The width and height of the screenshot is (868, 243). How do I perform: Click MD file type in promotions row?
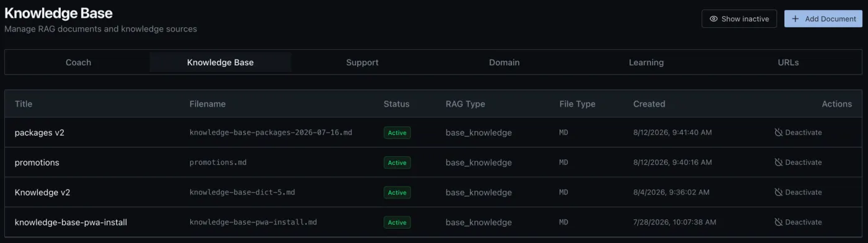(564, 162)
